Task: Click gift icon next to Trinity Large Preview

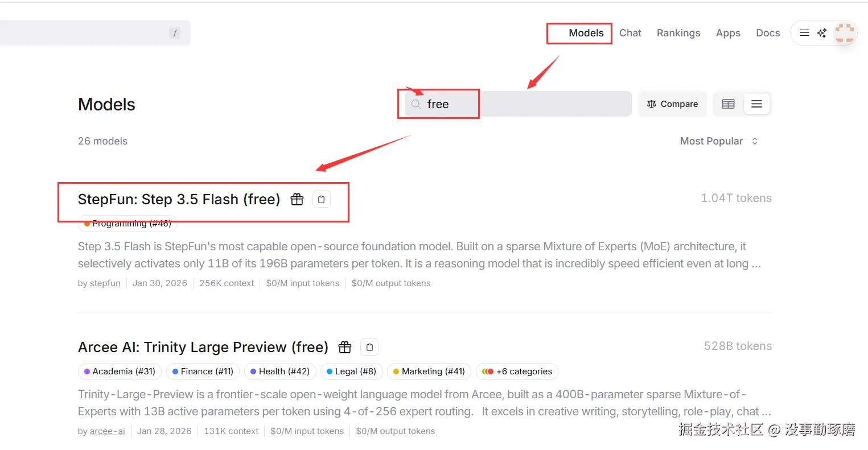Action: click(344, 347)
